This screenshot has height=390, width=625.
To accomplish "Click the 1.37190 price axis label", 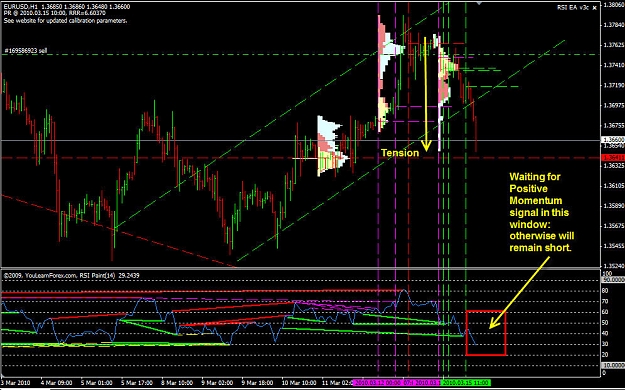I will coord(614,85).
